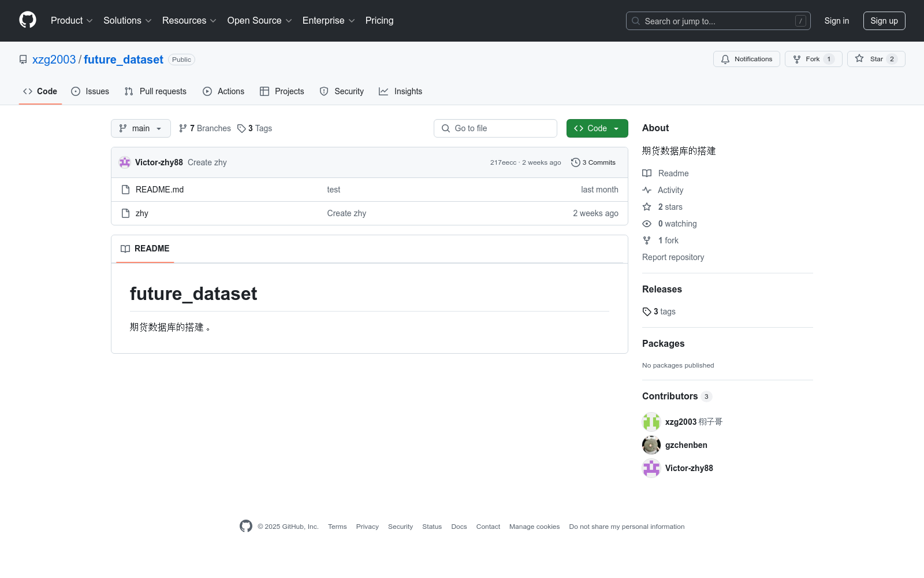Viewport: 924px width, 578px height.
Task: Click the Notifications bell button
Action: (x=747, y=59)
